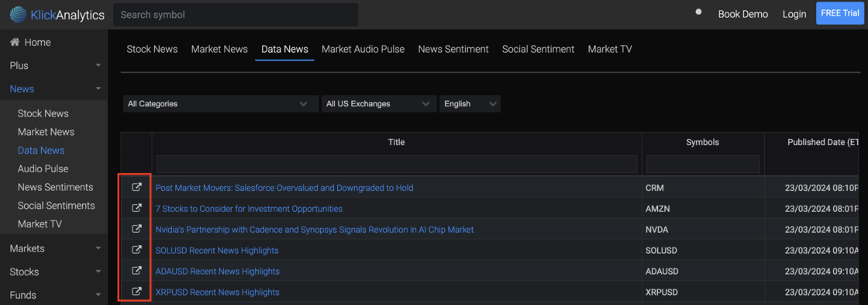Screen dimensions: 868x305
Task: Click the Login link
Action: click(794, 15)
